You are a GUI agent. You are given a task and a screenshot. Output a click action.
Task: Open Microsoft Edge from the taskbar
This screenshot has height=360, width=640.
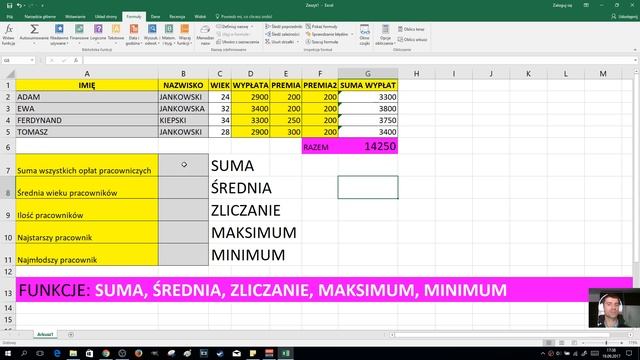(57, 353)
